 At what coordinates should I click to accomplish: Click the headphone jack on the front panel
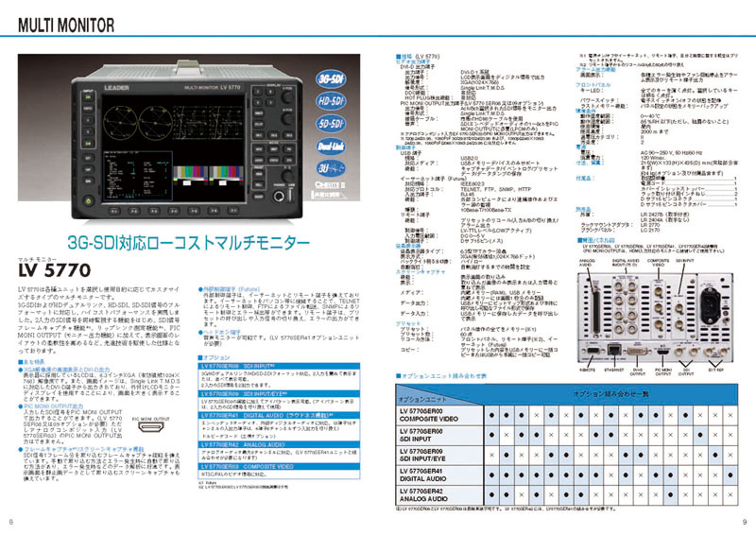point(278,196)
